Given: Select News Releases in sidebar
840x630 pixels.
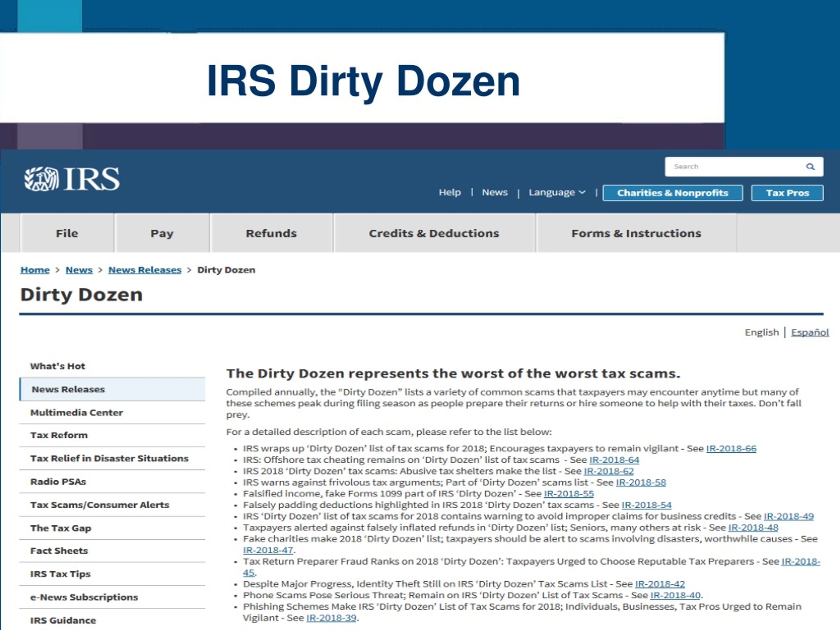Looking at the screenshot, I should click(113, 389).
